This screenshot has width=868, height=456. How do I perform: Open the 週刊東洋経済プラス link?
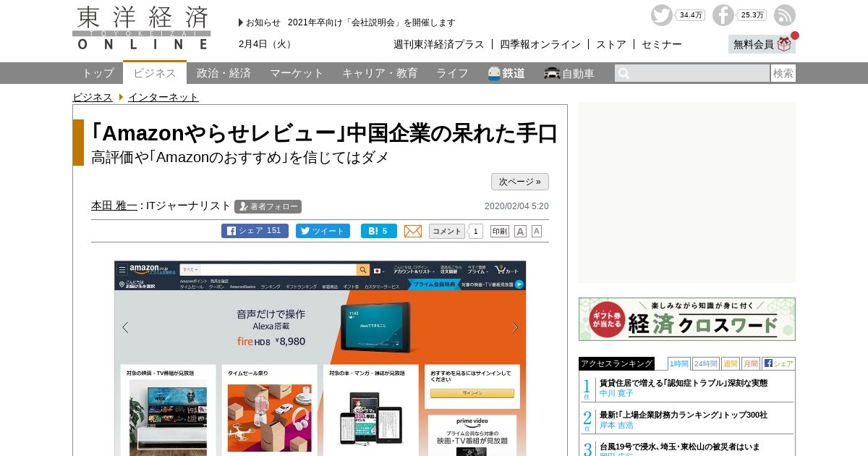[439, 44]
